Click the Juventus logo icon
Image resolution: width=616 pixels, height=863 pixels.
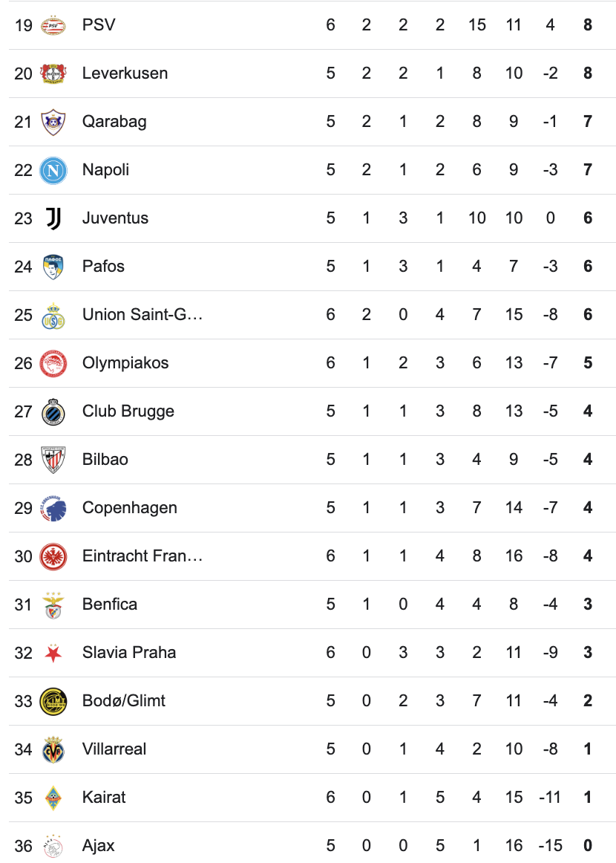coord(53,218)
